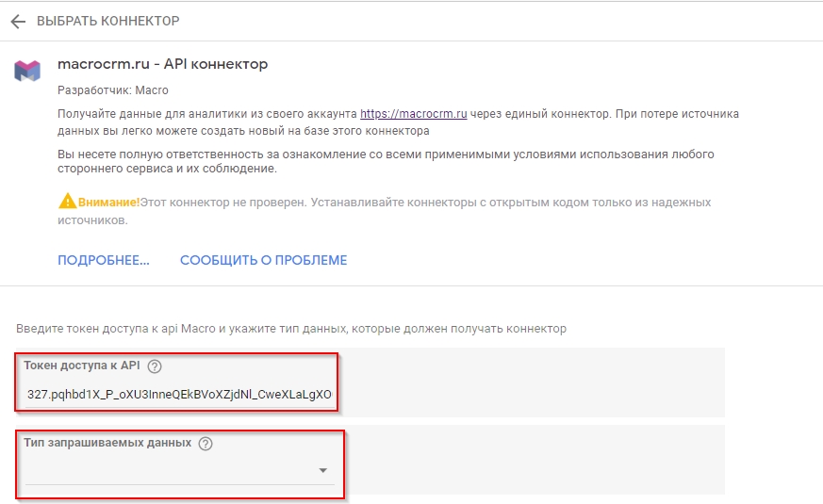
Task: Click the ВЫБРАТЬ КОННЕКТОР header label
Action: [107, 21]
